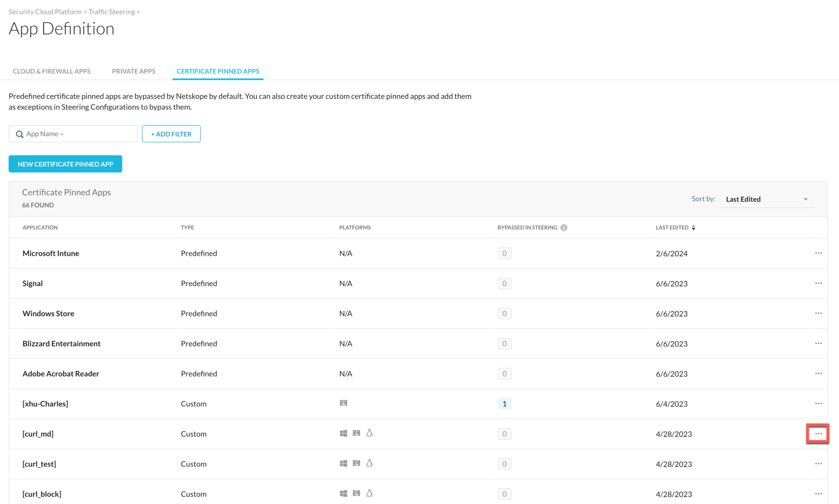Click the macOS icon on [curl_test] row
Image resolution: width=839 pixels, height=504 pixels.
pyautogui.click(x=356, y=463)
